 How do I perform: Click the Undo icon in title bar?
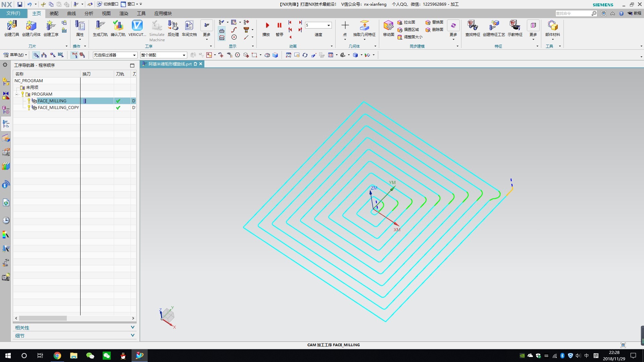click(30, 4)
